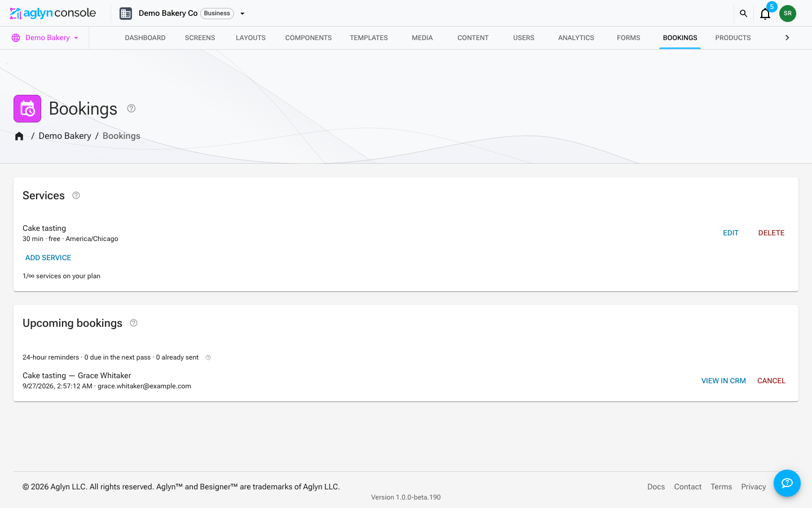Click the help icon next to Bookings title
Screen dimensions: 812x508
[x=131, y=108]
